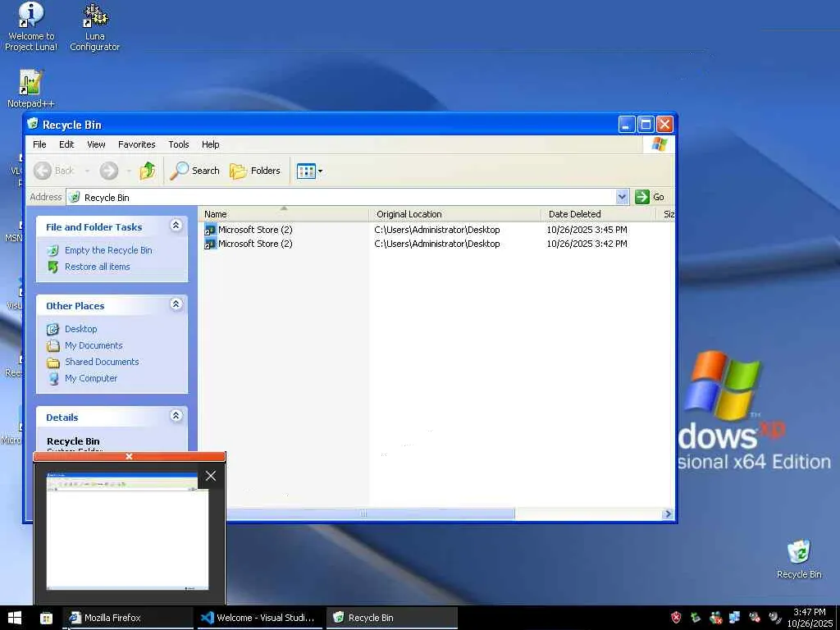Toggle the Folders pane button
This screenshot has height=630, width=840.
point(255,171)
